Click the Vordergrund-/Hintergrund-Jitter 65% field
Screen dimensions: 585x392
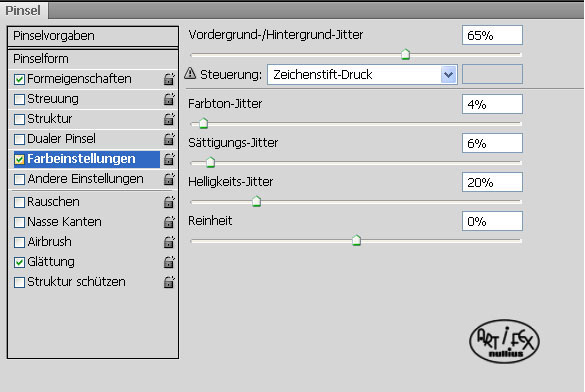point(492,35)
